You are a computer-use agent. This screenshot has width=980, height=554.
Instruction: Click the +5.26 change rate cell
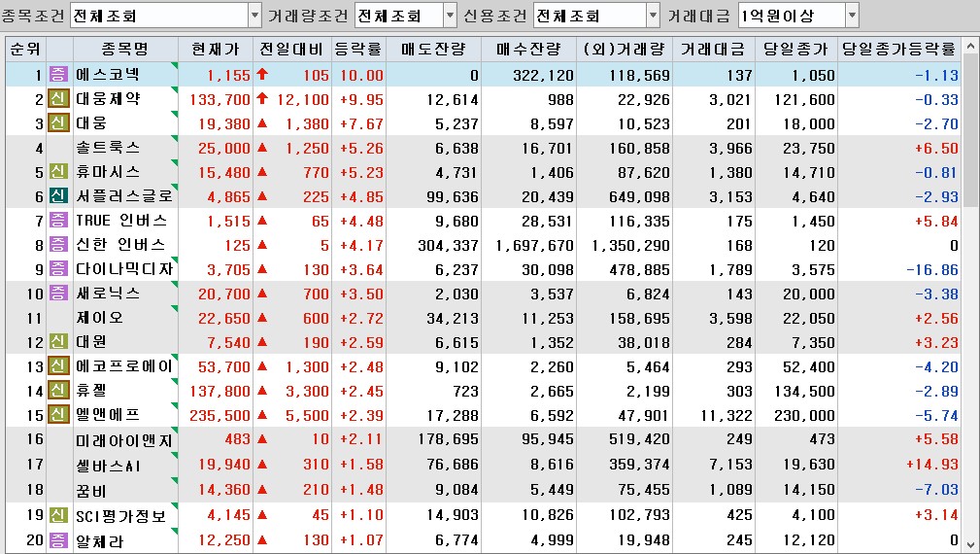[x=362, y=148]
